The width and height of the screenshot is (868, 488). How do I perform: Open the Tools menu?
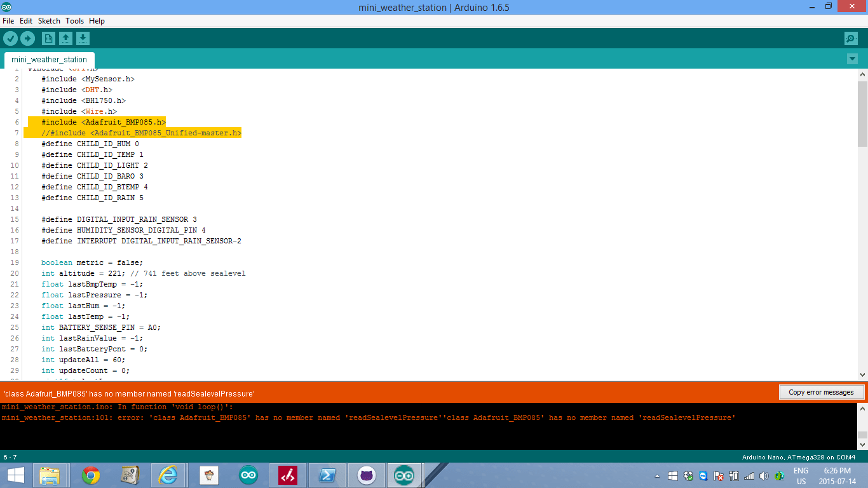pos(74,21)
